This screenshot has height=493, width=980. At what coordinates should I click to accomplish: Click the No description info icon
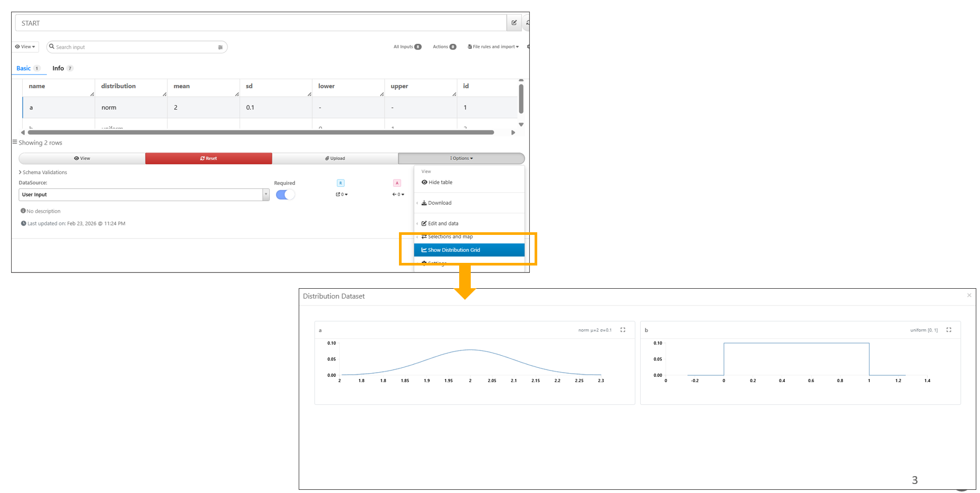[x=23, y=211]
